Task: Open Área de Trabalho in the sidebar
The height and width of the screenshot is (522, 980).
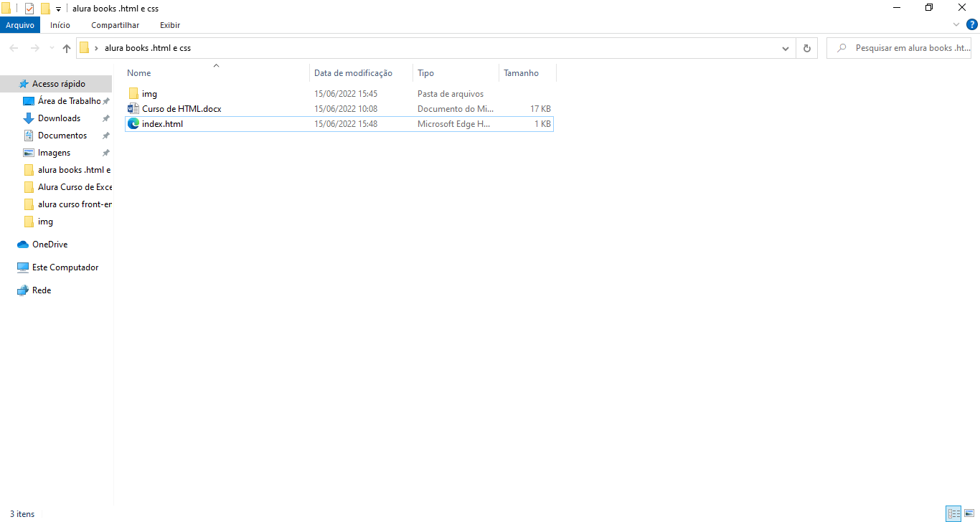Action: coord(69,101)
